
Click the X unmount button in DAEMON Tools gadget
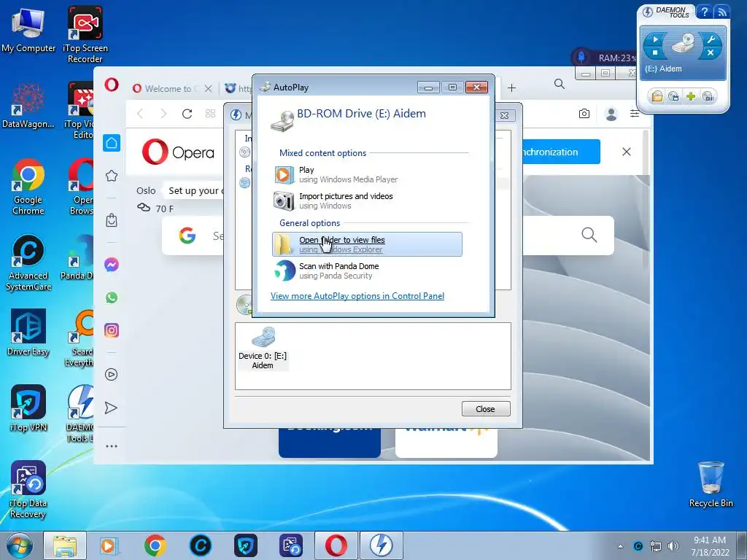pos(710,52)
